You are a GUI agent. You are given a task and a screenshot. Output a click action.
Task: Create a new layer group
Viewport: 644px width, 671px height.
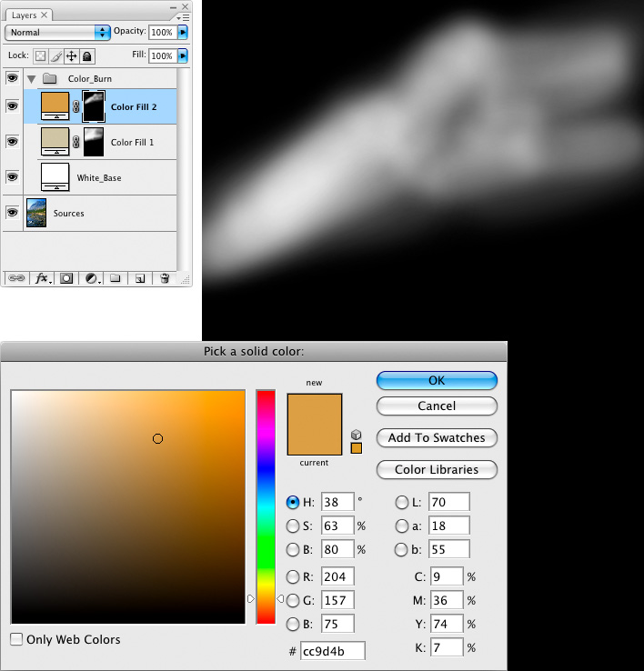pyautogui.click(x=116, y=279)
